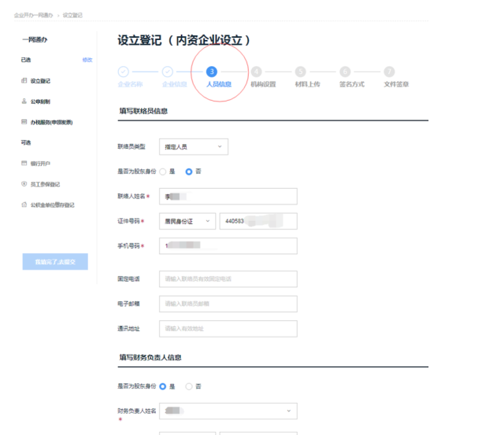This screenshot has width=504, height=435.
Task: Set contact shareholder status to 否
Action: click(189, 171)
